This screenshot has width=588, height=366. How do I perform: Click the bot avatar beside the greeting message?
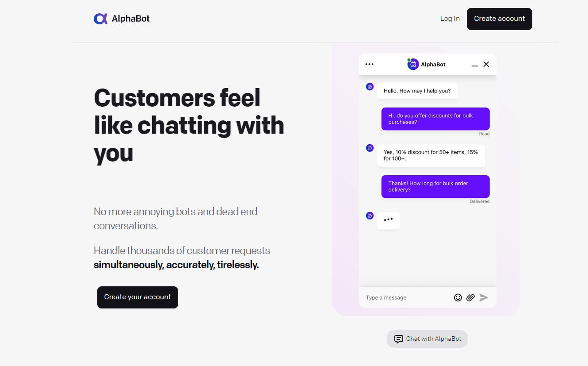(x=370, y=87)
